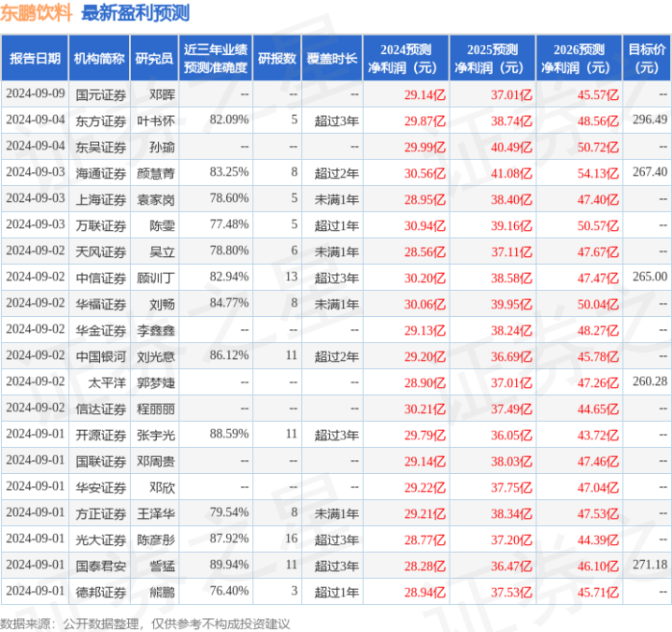The height and width of the screenshot is (632, 672).
Task: Click target price 296.49
Action: pos(650,120)
